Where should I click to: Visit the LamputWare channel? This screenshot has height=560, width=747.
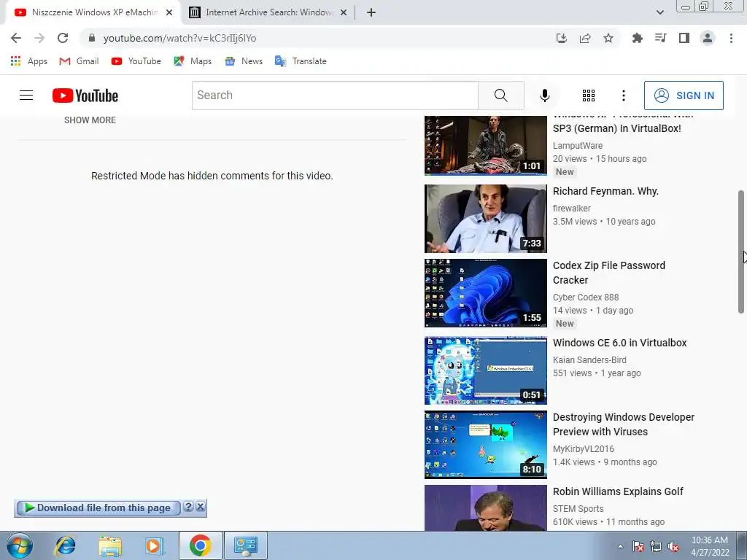[578, 145]
